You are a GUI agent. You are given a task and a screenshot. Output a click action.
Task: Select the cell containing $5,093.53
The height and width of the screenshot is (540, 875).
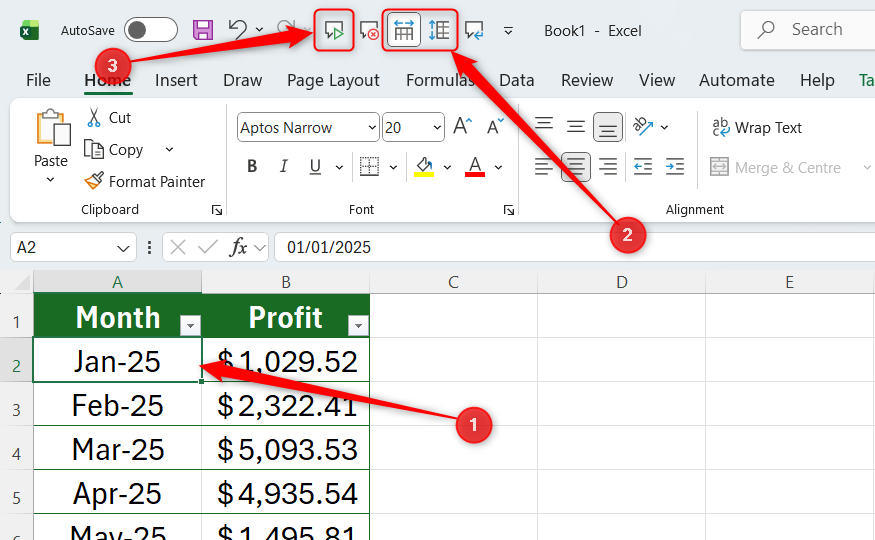[x=286, y=449]
